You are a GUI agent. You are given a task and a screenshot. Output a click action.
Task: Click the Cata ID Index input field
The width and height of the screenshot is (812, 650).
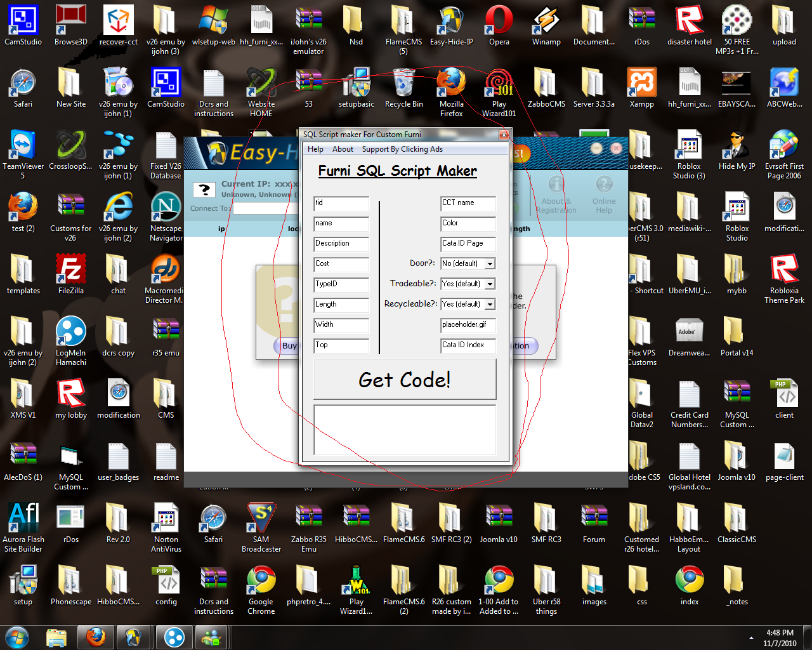coord(468,346)
